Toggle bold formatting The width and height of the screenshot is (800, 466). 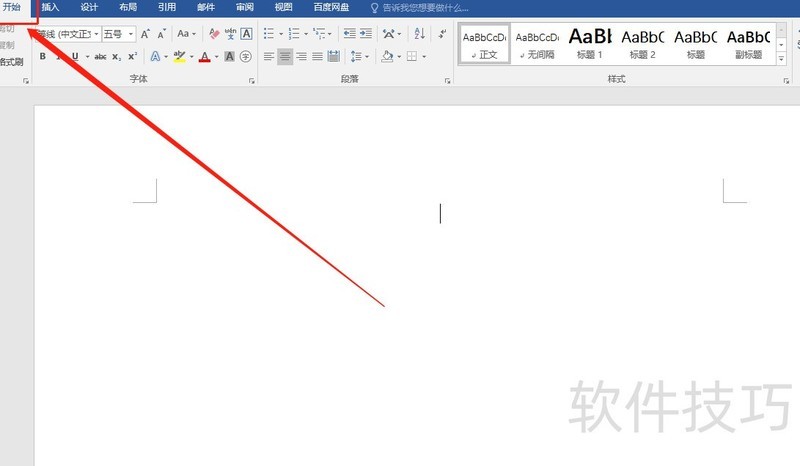pos(43,56)
